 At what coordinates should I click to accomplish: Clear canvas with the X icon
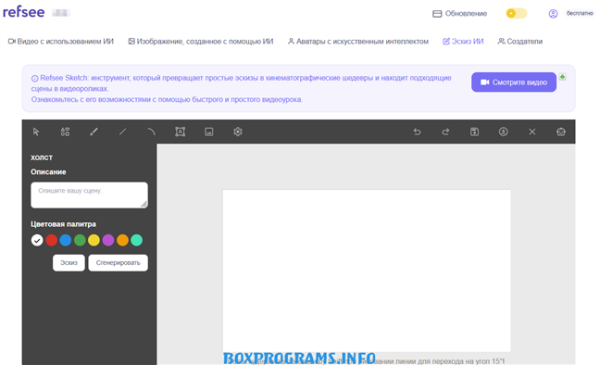click(532, 132)
